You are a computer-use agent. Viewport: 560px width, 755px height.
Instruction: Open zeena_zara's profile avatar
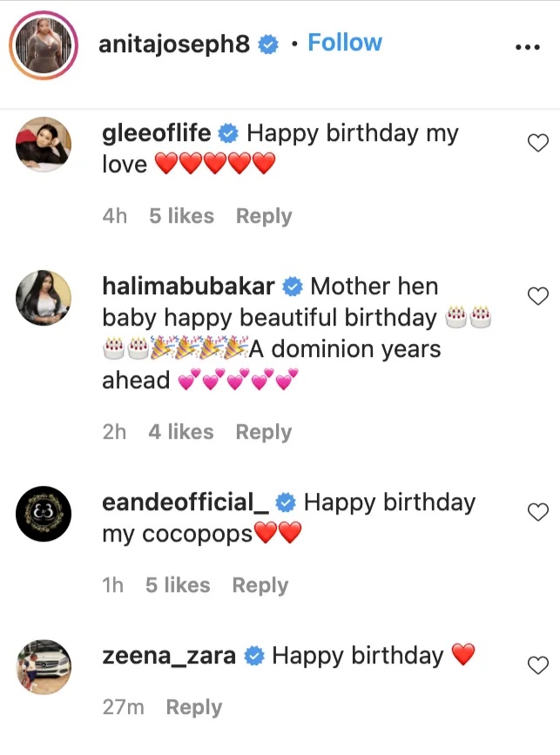pyautogui.click(x=44, y=667)
